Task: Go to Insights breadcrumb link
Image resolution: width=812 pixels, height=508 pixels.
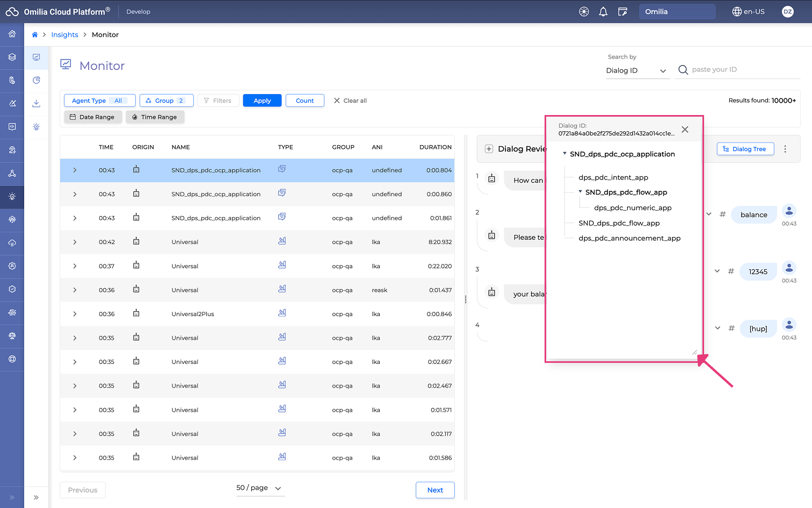Action: pos(64,35)
